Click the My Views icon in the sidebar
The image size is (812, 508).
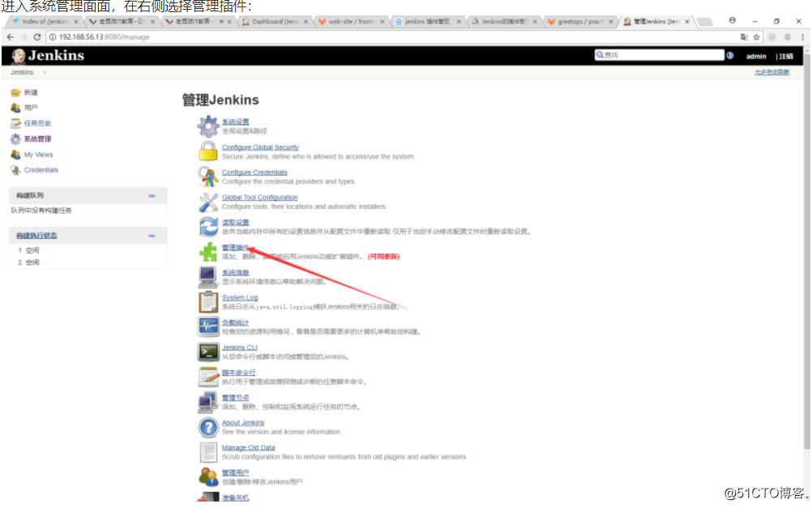click(x=15, y=154)
